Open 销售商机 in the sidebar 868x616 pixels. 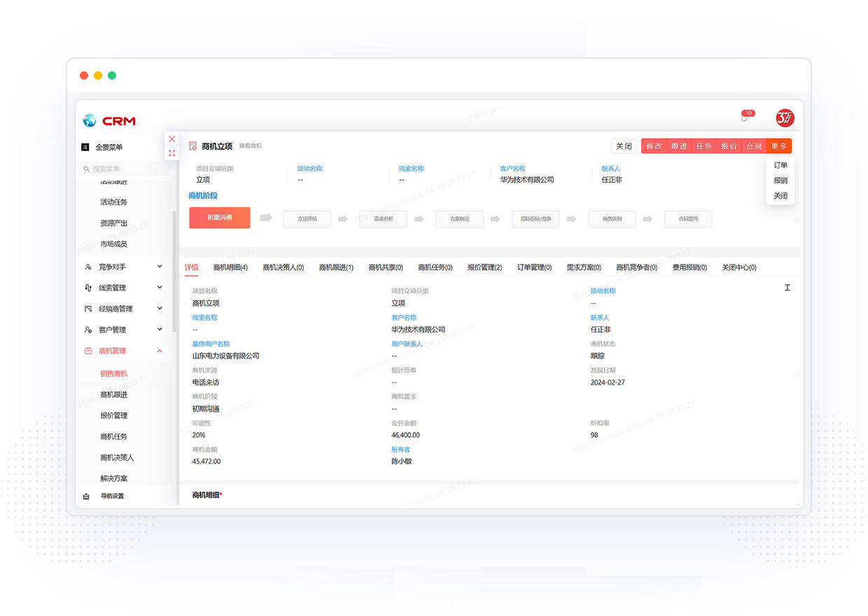point(114,374)
